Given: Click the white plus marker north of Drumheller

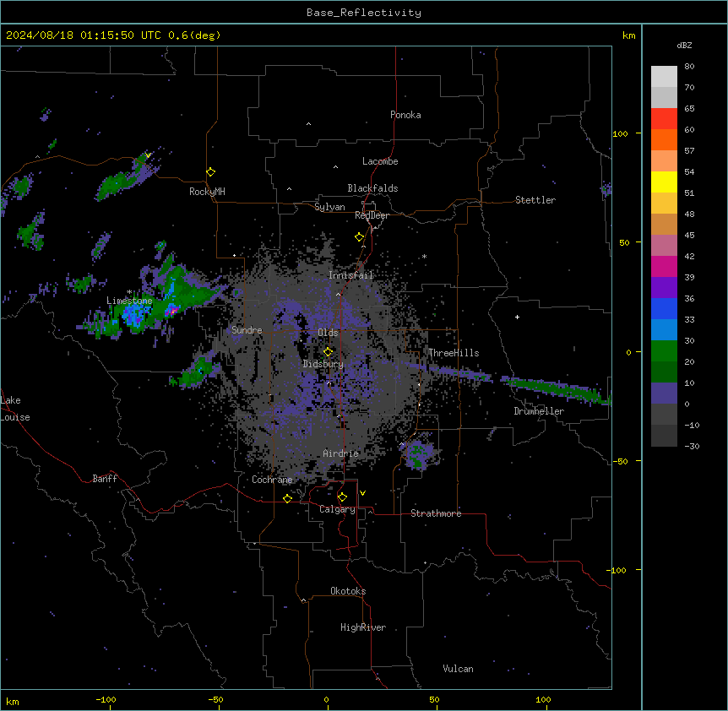Looking at the screenshot, I should (x=517, y=317).
